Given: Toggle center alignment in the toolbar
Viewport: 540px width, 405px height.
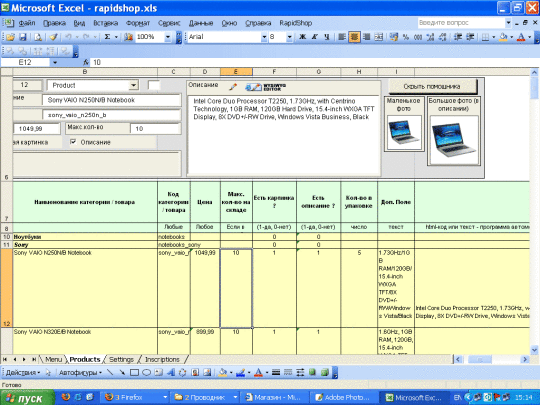Looking at the screenshot, I should [354, 37].
